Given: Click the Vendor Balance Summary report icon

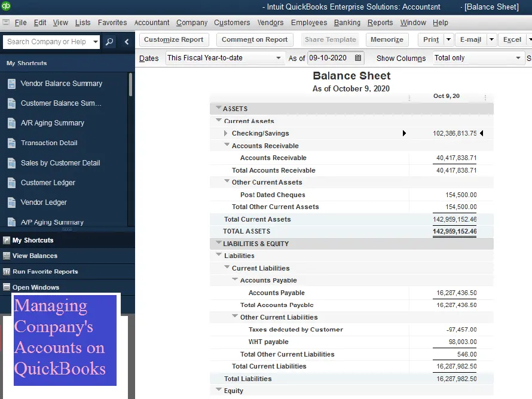Looking at the screenshot, I should pyautogui.click(x=11, y=84).
